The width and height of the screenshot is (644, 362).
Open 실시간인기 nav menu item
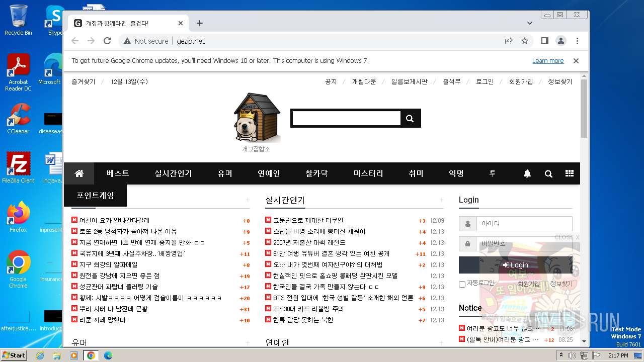173,173
